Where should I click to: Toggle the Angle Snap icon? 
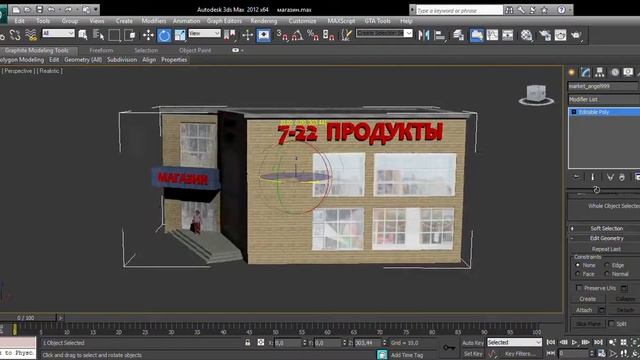[298, 36]
